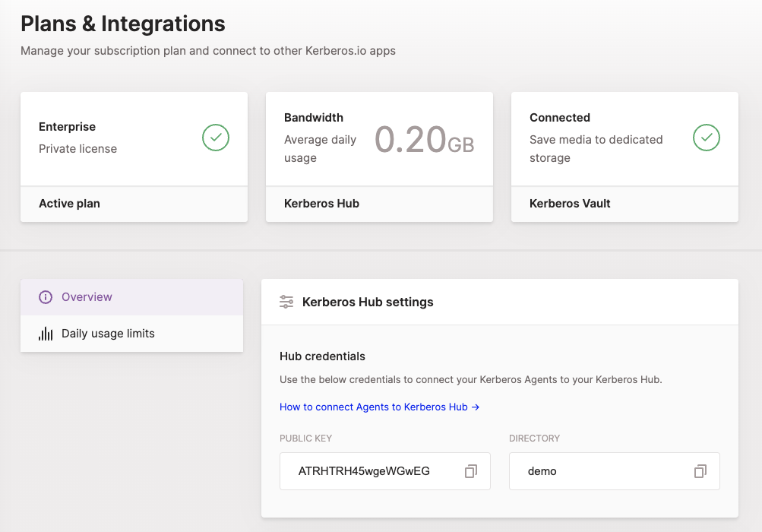Image resolution: width=762 pixels, height=532 pixels.
Task: Click the Hub credentials heading
Action: tap(322, 356)
